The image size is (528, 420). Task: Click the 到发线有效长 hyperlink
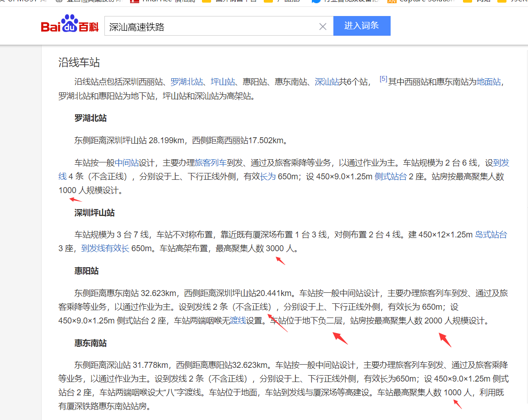point(105,248)
